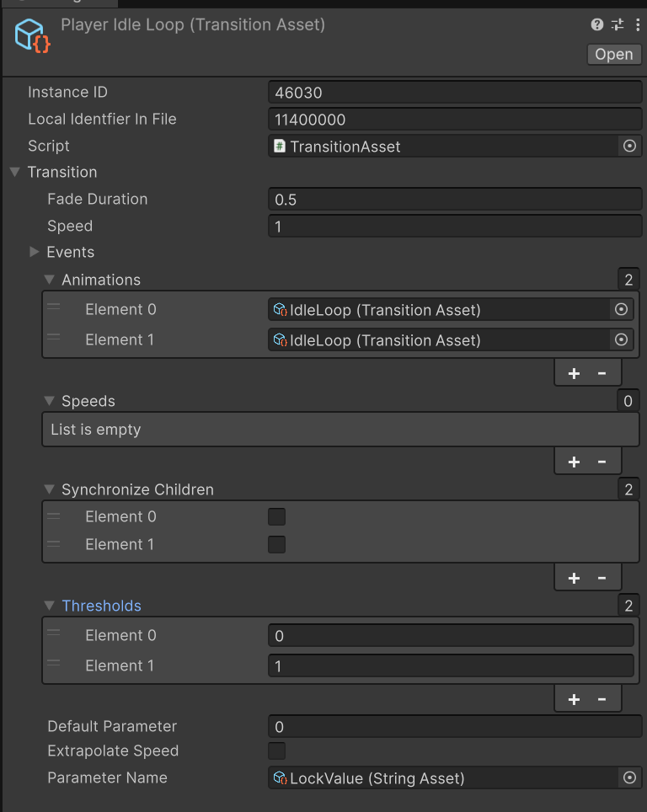Open the help reference icon in header
Screen dimensions: 647x812
click(597, 25)
